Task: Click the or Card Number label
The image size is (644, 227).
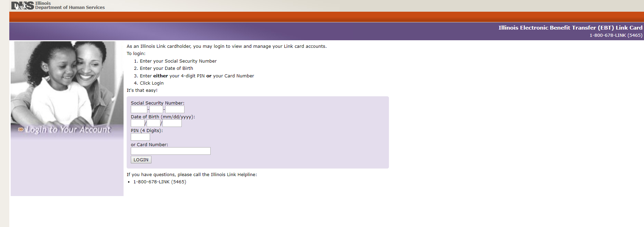Action: 149,144
